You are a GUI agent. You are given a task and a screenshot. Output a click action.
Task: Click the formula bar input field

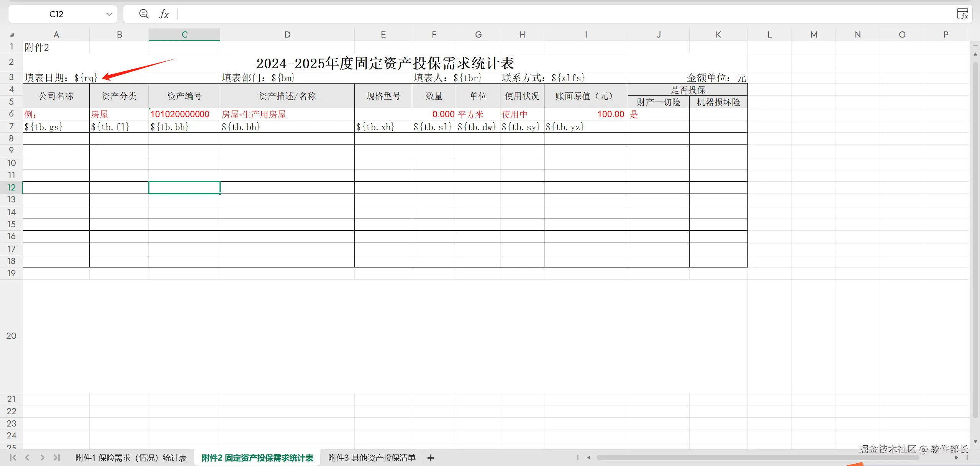(x=536, y=14)
